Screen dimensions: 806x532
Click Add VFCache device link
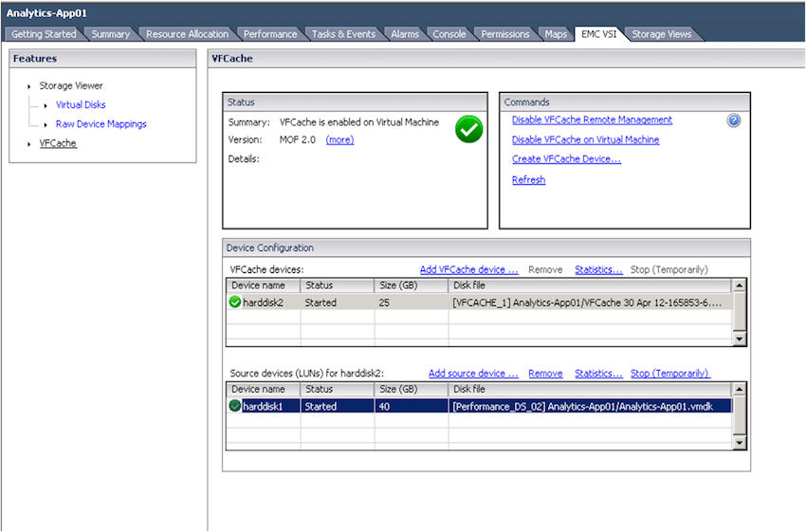468,270
